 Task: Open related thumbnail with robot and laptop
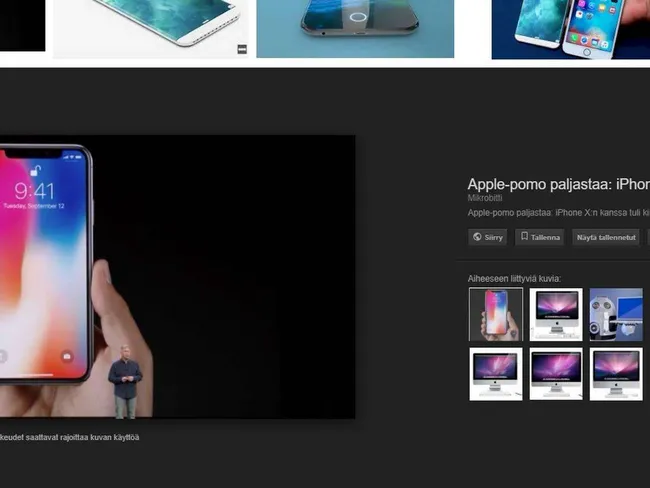(616, 314)
